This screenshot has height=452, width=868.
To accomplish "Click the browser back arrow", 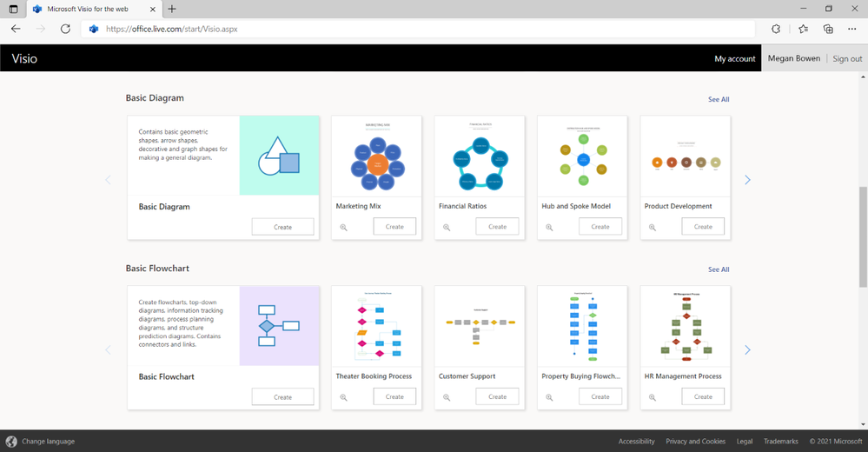I will pyautogui.click(x=16, y=29).
